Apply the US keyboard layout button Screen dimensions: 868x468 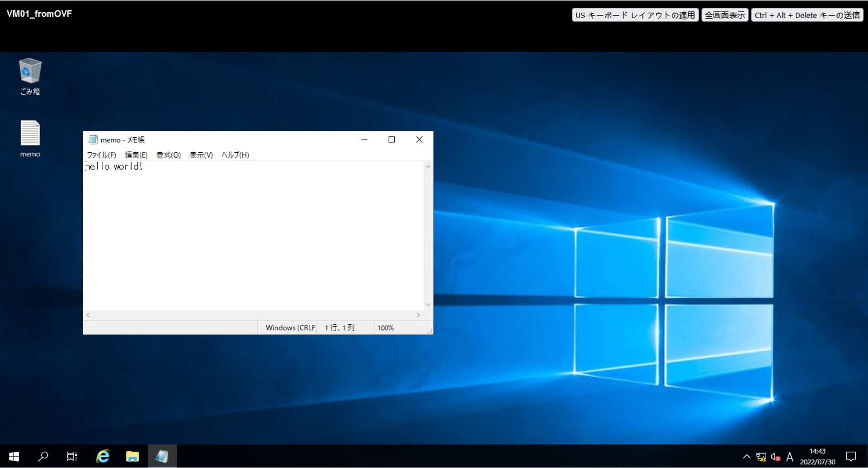[x=635, y=15]
